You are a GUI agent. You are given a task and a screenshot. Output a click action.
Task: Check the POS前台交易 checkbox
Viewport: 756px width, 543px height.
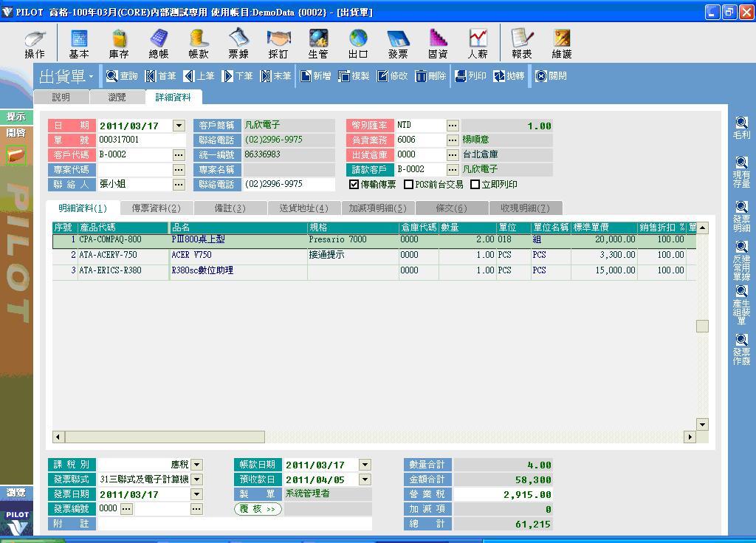coord(408,185)
